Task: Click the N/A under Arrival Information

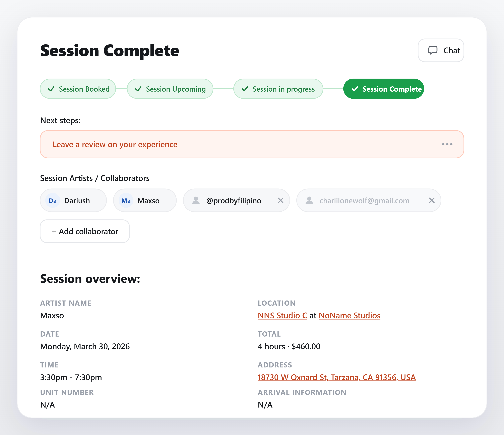Action: point(265,405)
